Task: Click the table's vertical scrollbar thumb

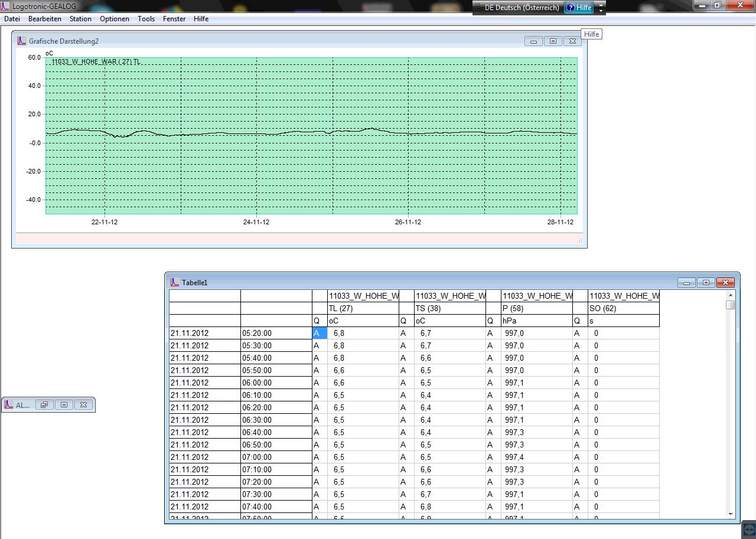Action: click(x=731, y=305)
